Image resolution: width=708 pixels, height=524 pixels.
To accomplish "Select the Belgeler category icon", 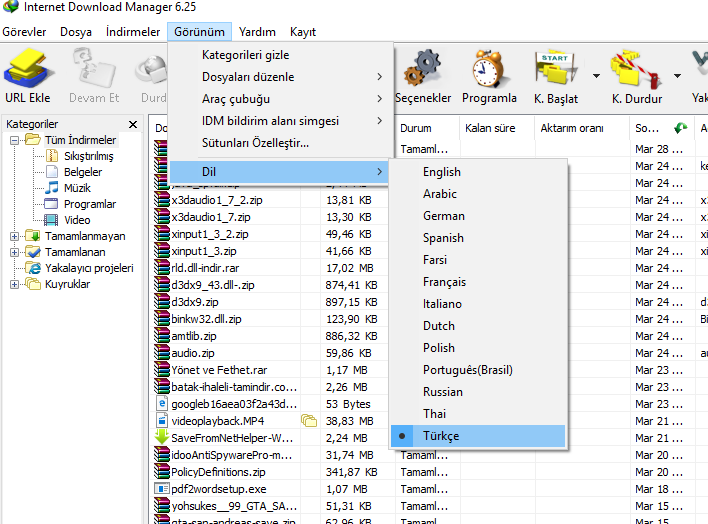I will (52, 172).
